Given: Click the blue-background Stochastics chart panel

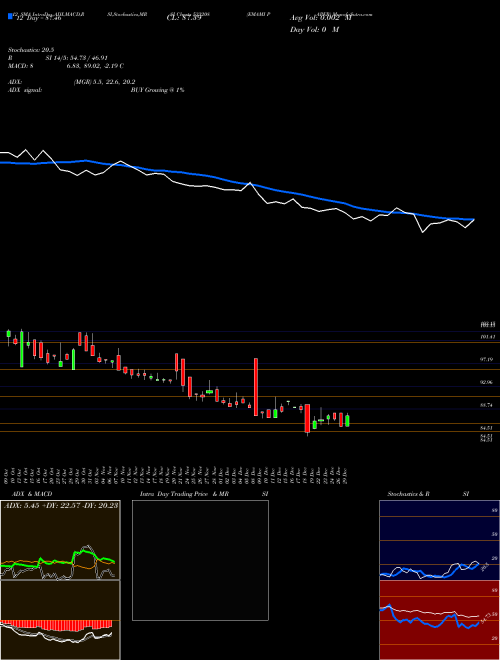Looking at the screenshot, I should coord(439,540).
